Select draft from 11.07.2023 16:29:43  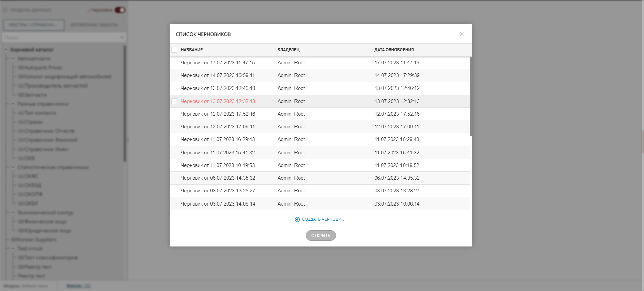(218, 139)
